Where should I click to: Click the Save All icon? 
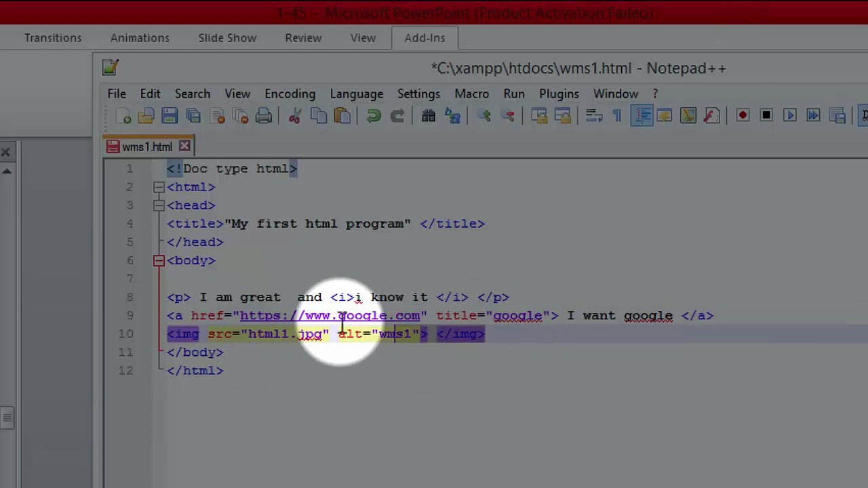[x=193, y=116]
